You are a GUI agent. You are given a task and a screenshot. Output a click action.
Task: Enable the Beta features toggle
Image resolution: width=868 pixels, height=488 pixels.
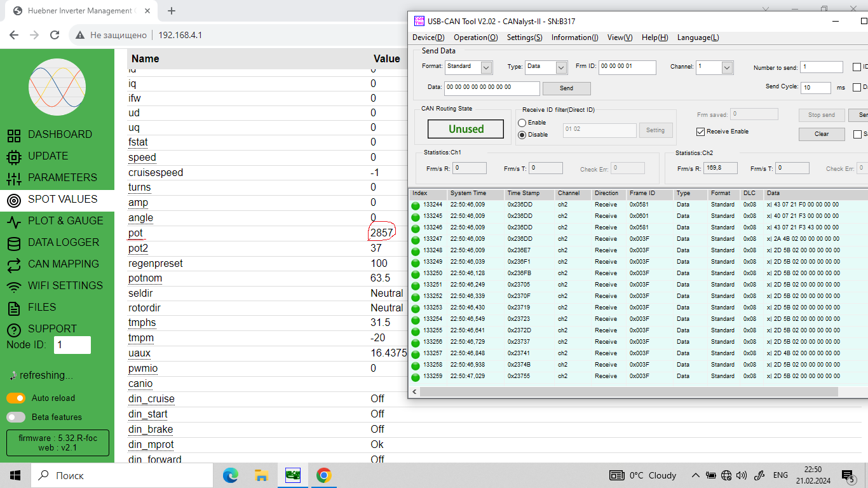point(16,417)
